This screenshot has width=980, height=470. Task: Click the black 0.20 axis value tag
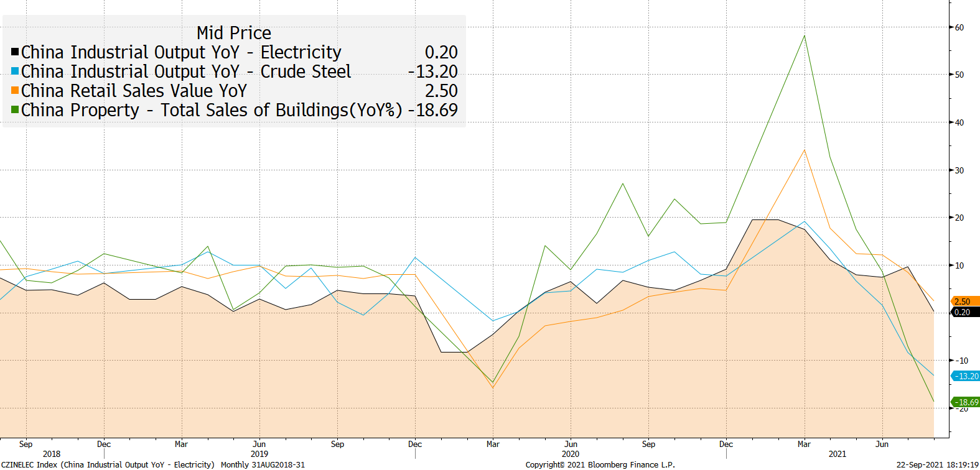point(965,312)
